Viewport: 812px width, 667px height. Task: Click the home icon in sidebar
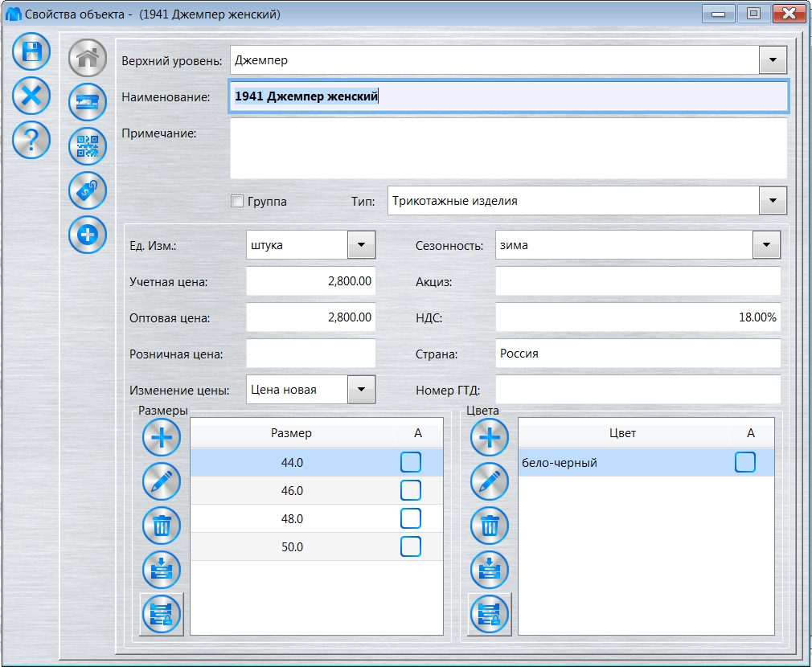88,58
